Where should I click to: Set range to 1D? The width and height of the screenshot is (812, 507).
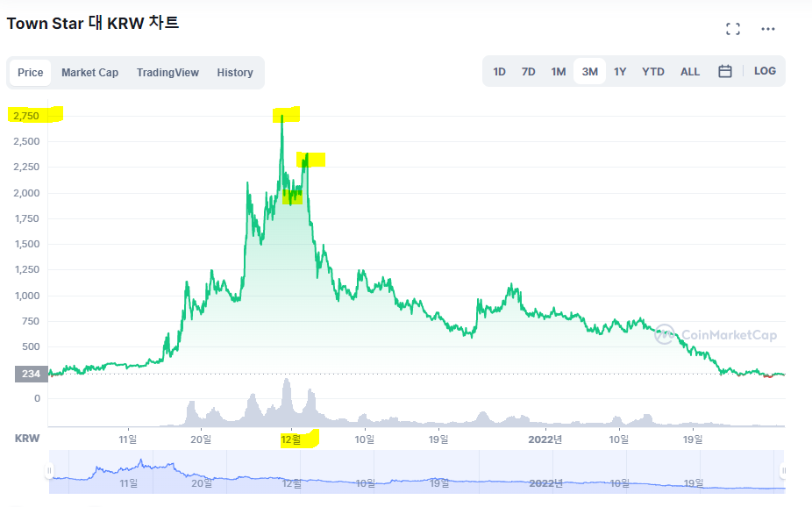[499, 71]
